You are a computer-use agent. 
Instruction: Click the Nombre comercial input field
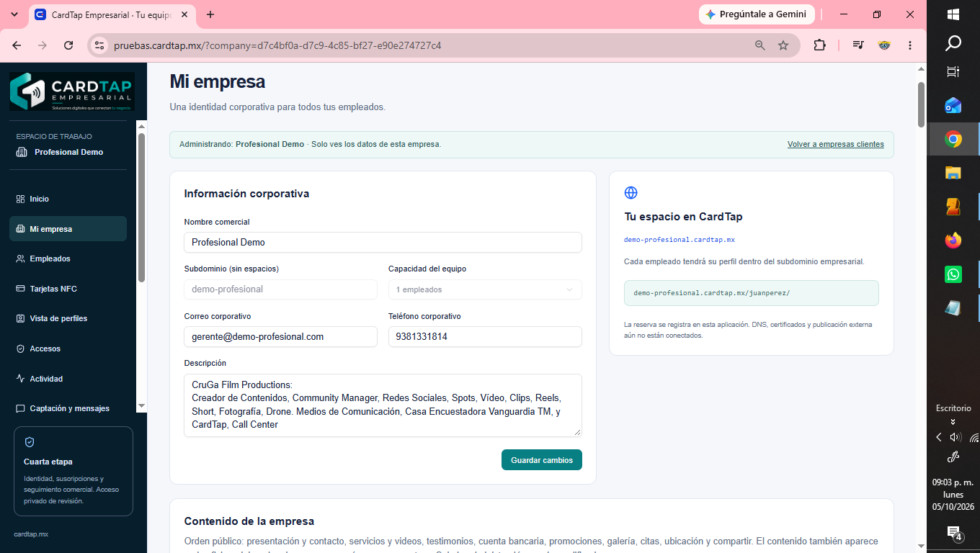tap(383, 242)
